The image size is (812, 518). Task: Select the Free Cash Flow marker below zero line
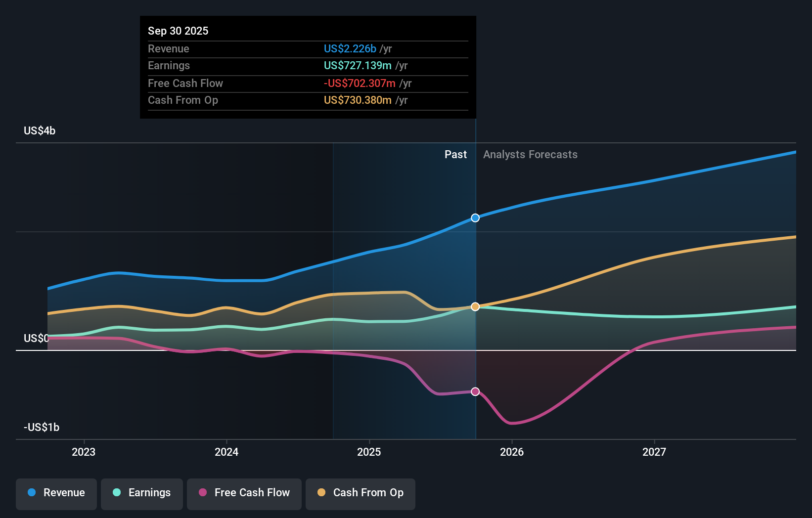(475, 391)
